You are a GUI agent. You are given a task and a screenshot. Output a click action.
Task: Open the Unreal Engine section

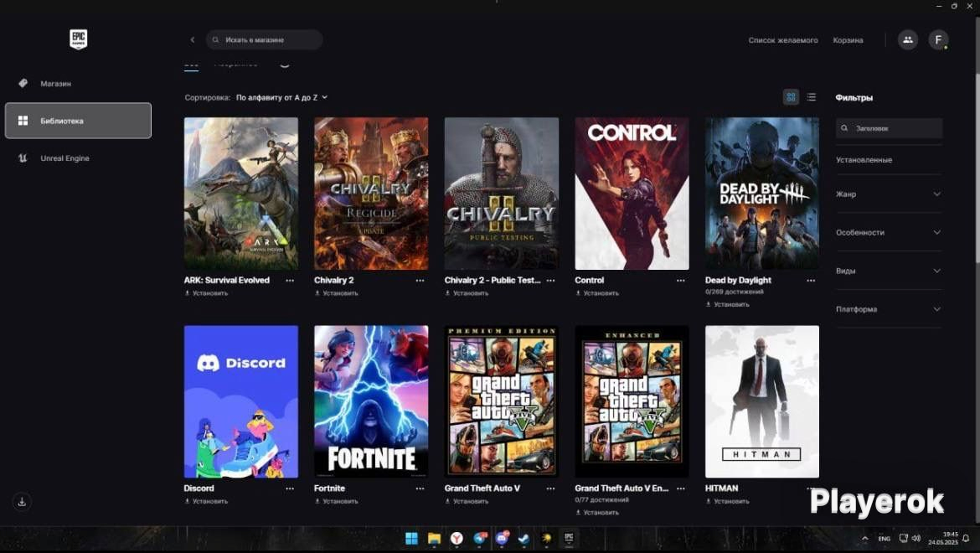65,158
